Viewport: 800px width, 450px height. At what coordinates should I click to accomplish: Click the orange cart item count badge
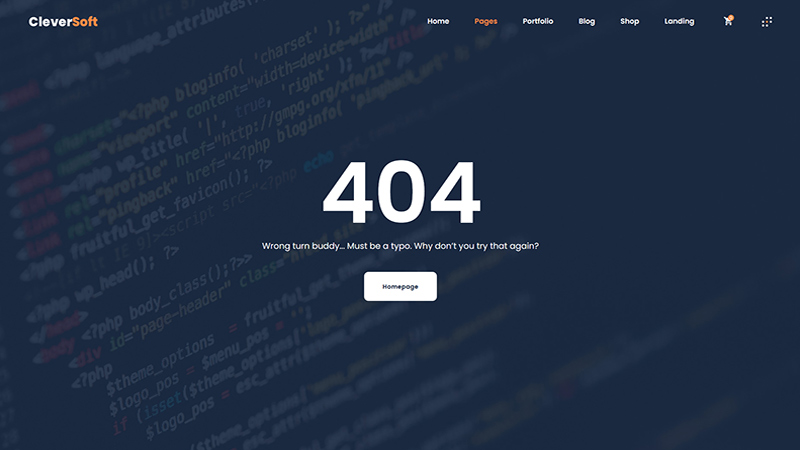[732, 17]
